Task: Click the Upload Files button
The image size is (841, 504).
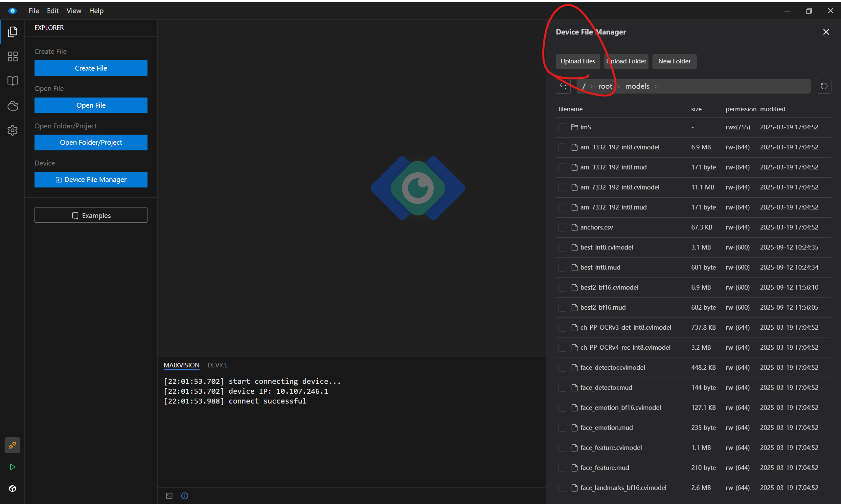Action: tap(578, 61)
